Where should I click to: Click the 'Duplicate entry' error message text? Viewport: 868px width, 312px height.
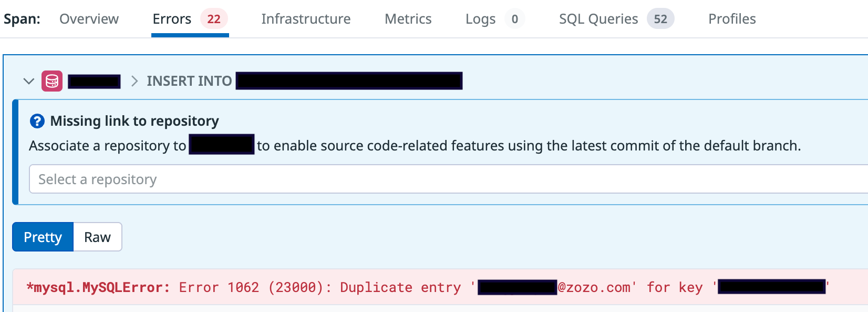[x=400, y=287]
